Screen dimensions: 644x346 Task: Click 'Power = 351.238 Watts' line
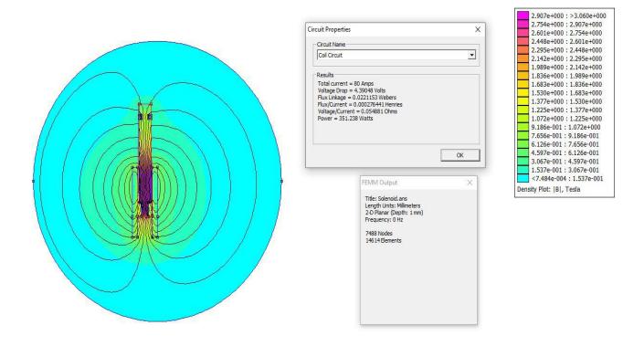point(345,118)
